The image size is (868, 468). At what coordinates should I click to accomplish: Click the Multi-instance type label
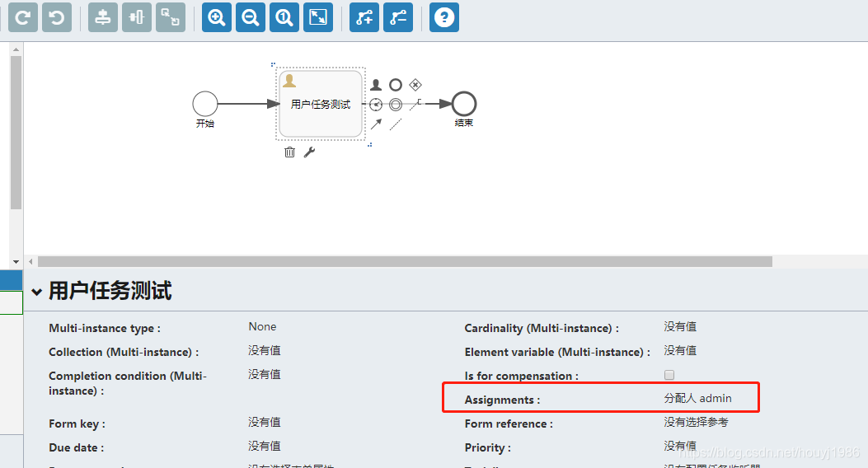(x=105, y=328)
